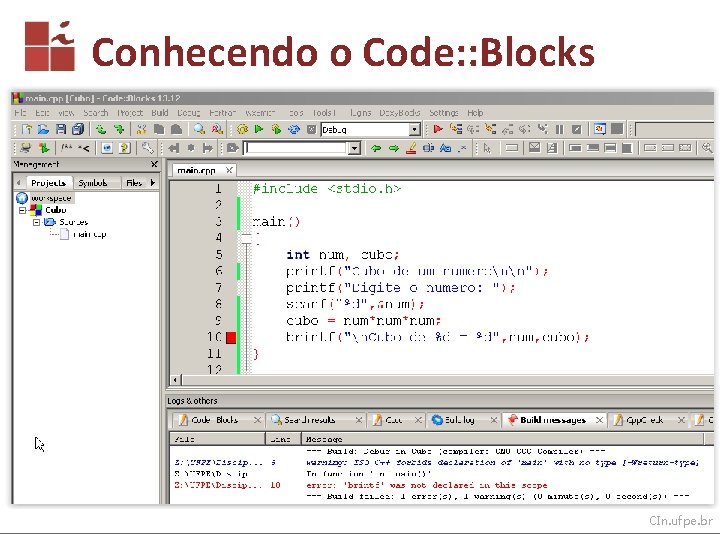Click the Rebuild icon with blue arrows
Viewport: 720px width, 540px height.
(294, 129)
